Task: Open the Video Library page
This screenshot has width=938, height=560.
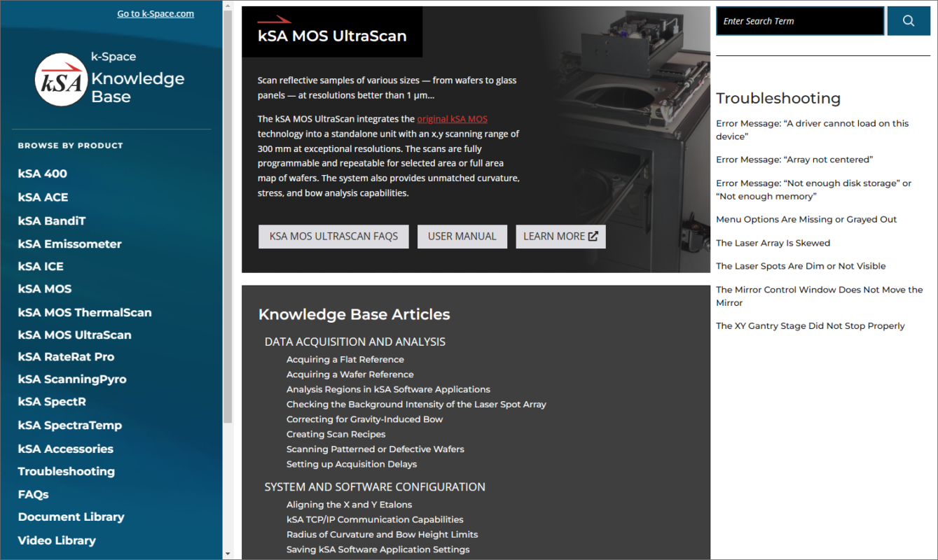Action: pyautogui.click(x=57, y=540)
